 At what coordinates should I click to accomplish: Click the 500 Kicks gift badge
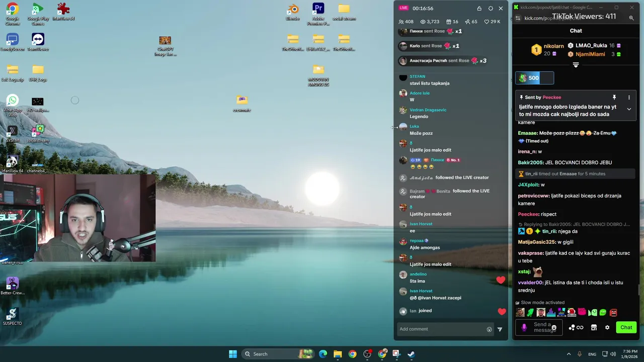coord(534,78)
